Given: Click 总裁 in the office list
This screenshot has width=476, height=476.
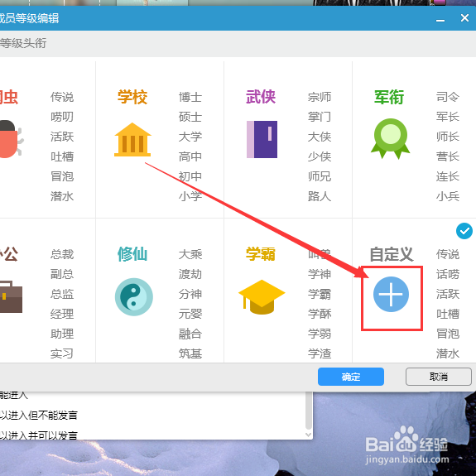Looking at the screenshot, I should (x=62, y=254).
